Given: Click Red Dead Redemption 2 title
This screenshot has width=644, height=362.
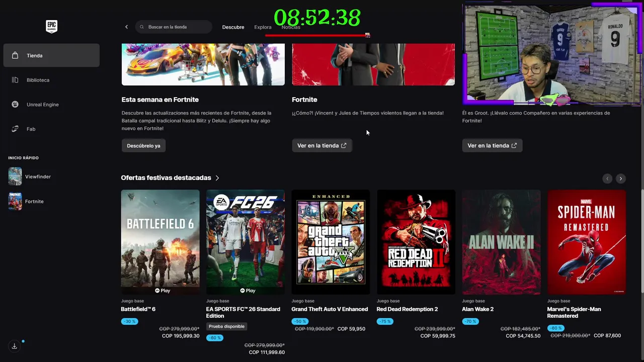Looking at the screenshot, I should tap(407, 309).
